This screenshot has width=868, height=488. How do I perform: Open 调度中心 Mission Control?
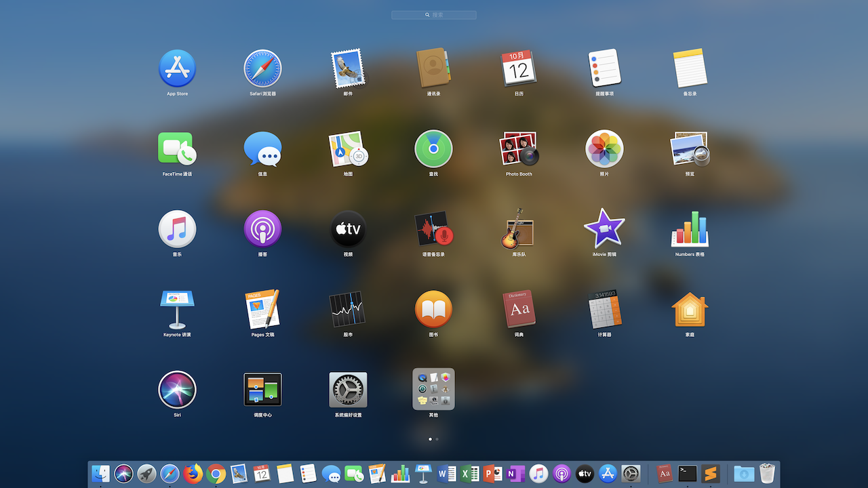pos(262,390)
